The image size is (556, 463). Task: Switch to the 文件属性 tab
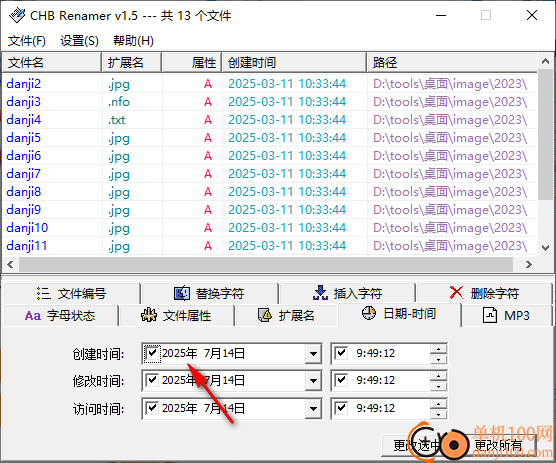177,316
